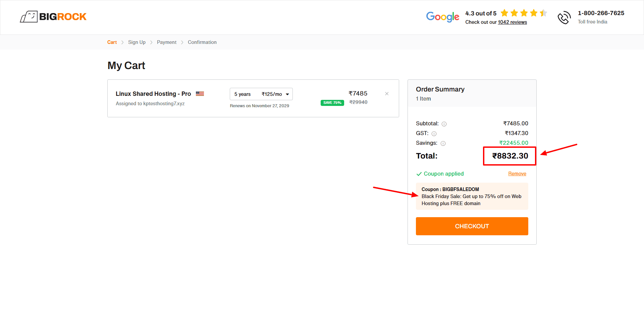644x309 pixels.
Task: Click the toll free phone number
Action: click(601, 13)
